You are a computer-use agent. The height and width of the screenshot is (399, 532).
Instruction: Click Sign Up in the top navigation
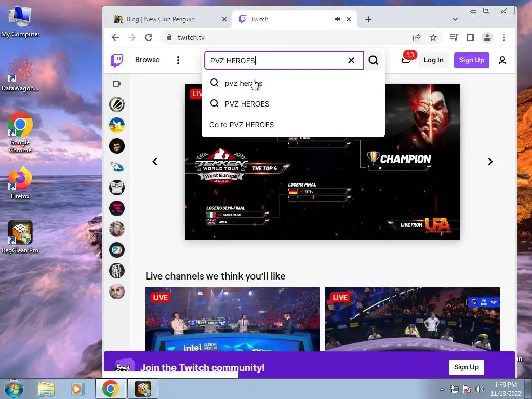click(472, 60)
